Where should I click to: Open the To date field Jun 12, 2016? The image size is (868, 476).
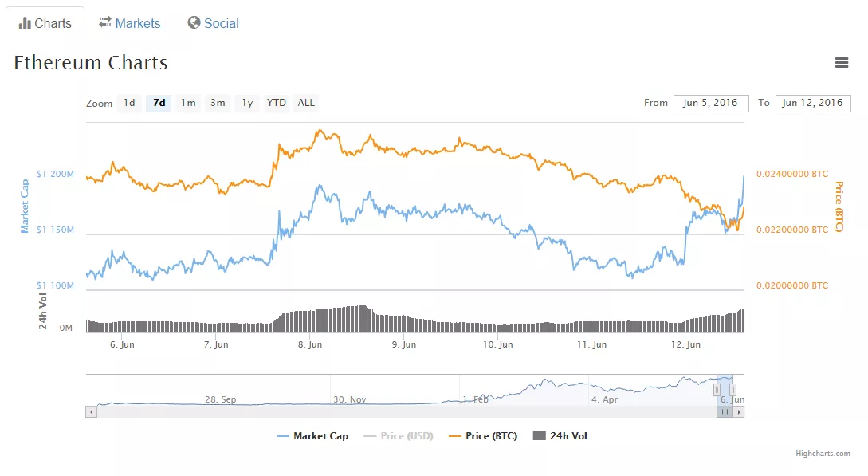click(812, 103)
